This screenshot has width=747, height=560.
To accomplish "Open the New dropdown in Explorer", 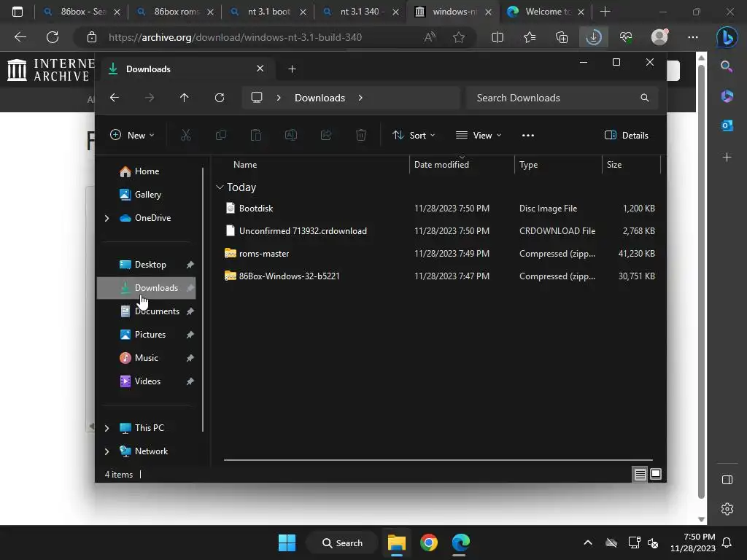I will tap(132, 135).
